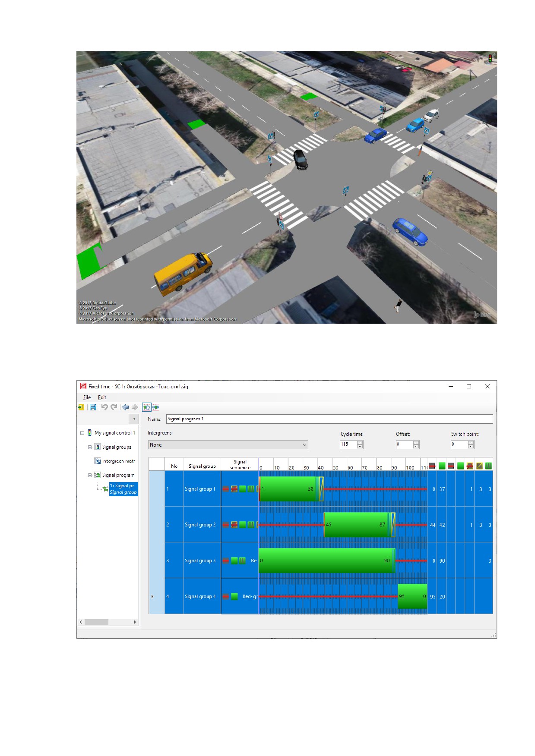Decrease Cycle time with the down arrow

click(x=360, y=447)
